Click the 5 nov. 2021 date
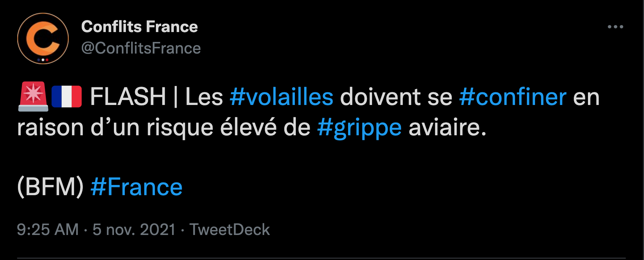644x260 pixels. [134, 230]
